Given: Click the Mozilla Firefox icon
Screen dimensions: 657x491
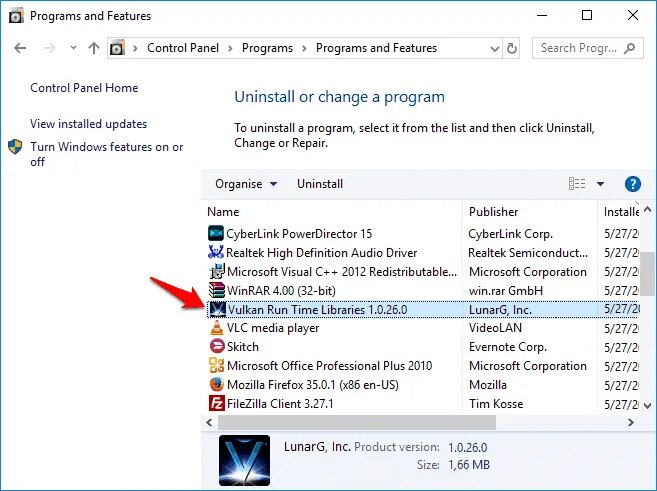Looking at the screenshot, I should (217, 384).
